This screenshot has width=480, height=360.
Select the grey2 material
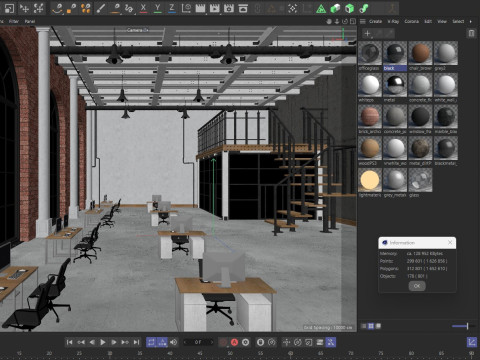coord(446,53)
